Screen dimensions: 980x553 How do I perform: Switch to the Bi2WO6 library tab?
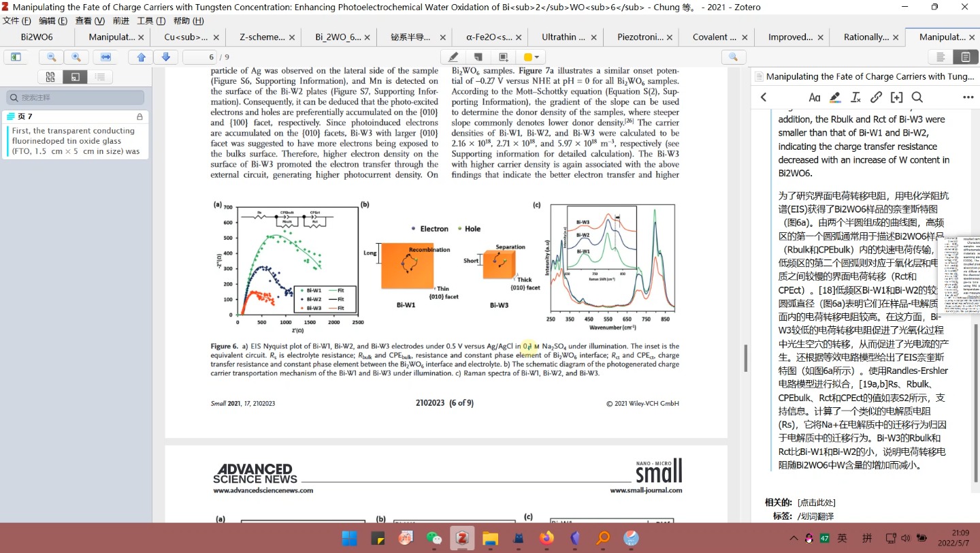point(37,37)
